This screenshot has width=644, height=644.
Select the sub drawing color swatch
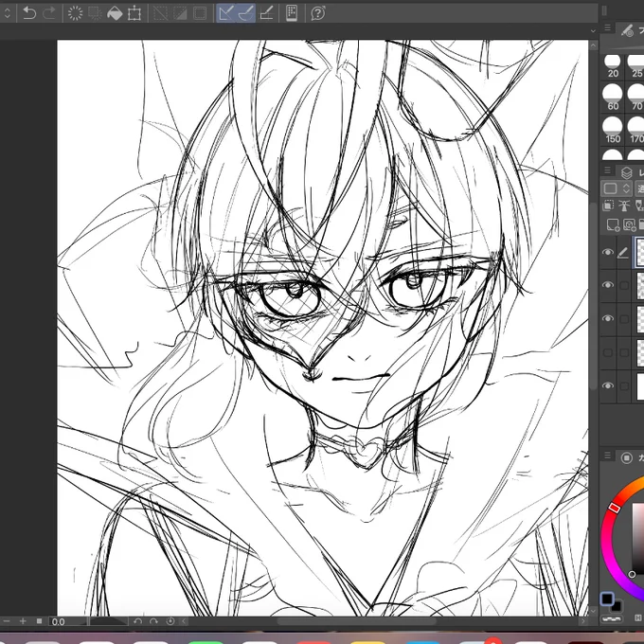617,606
